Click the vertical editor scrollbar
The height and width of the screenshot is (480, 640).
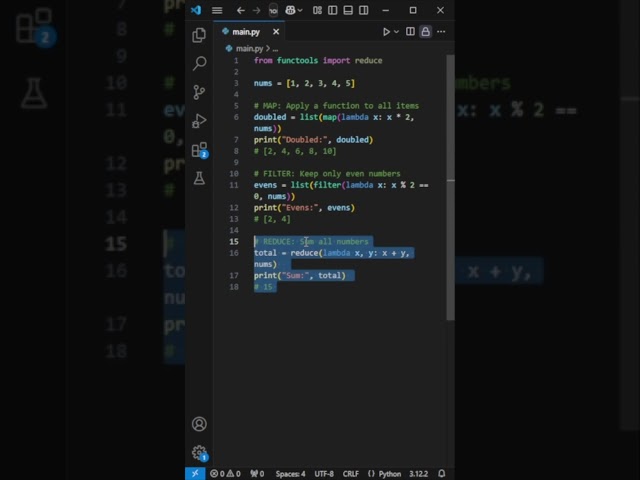click(x=451, y=187)
